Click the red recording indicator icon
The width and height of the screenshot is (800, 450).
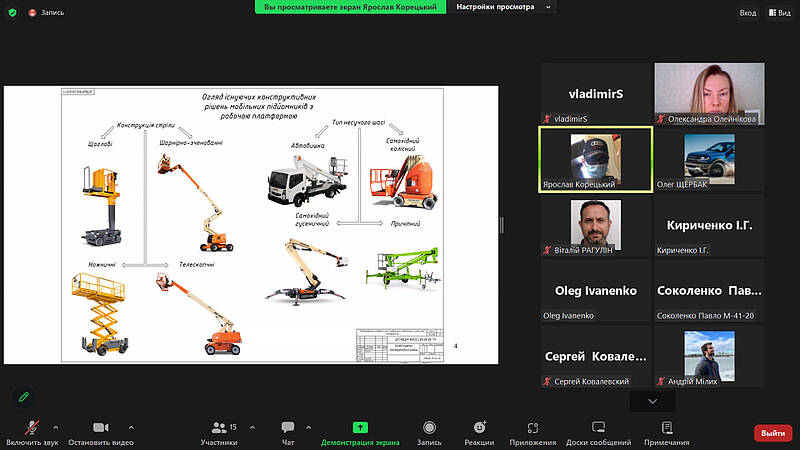click(x=32, y=13)
